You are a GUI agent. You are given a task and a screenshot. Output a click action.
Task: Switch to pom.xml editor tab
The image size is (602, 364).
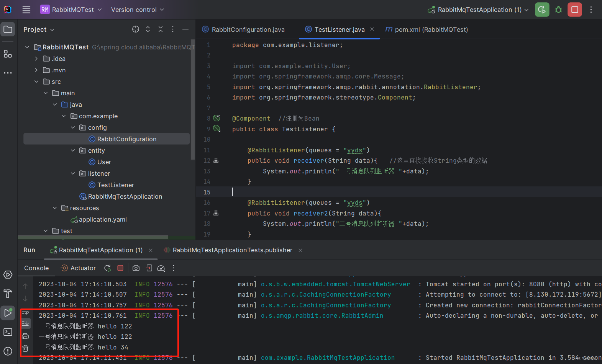426,29
